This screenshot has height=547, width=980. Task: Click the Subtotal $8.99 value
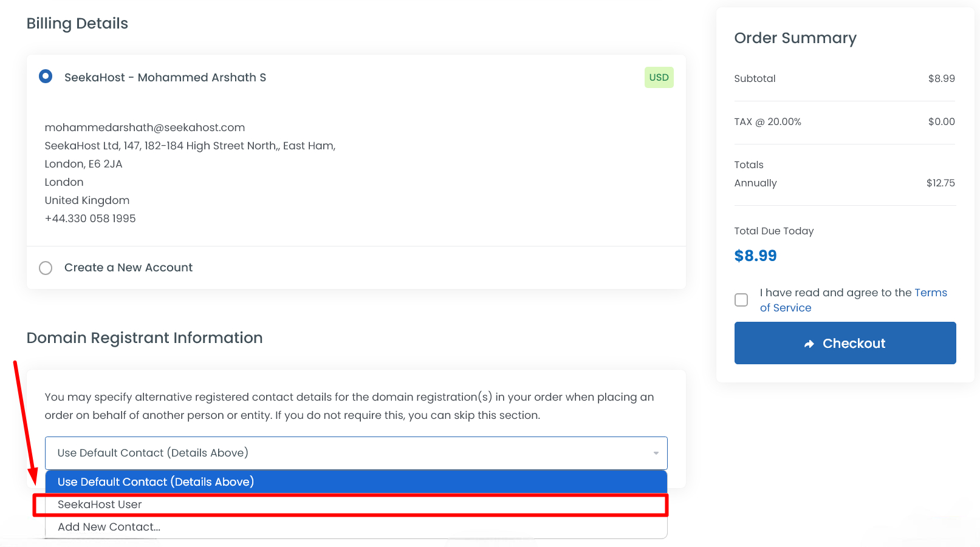(x=941, y=79)
